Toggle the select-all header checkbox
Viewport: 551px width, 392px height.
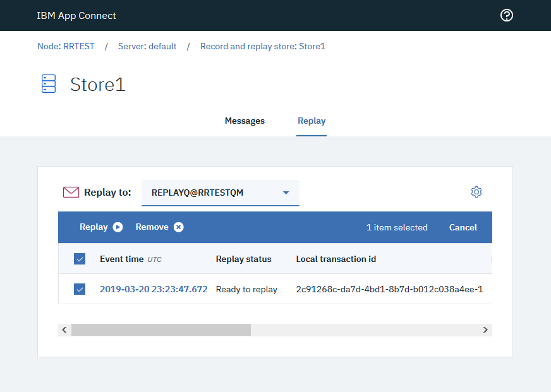(80, 259)
